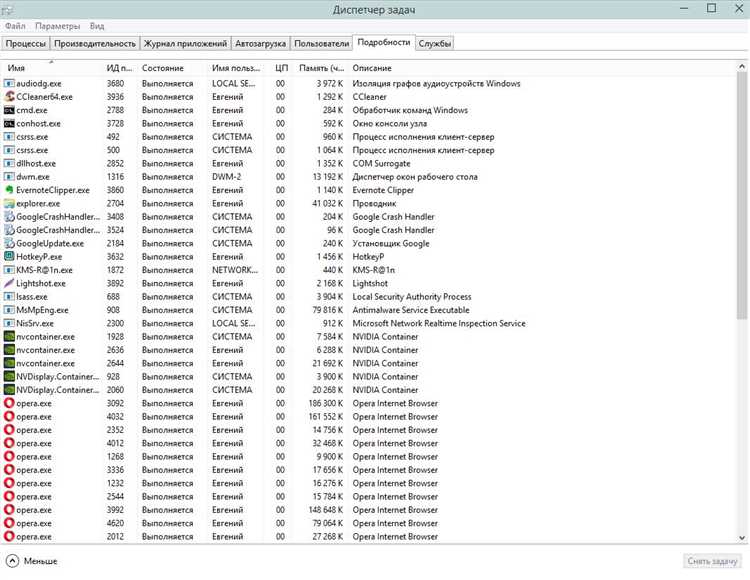Sort by the Имя column header
750x580 pixels.
pos(17,67)
